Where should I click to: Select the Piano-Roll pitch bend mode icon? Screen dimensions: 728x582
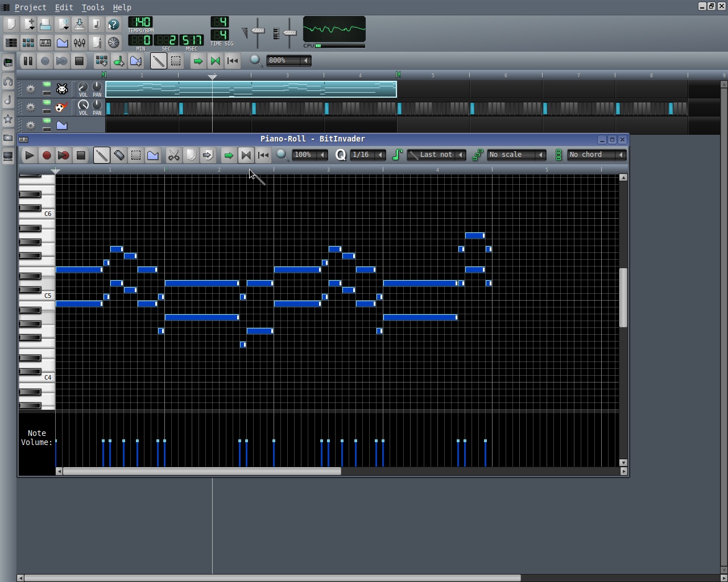pos(153,155)
